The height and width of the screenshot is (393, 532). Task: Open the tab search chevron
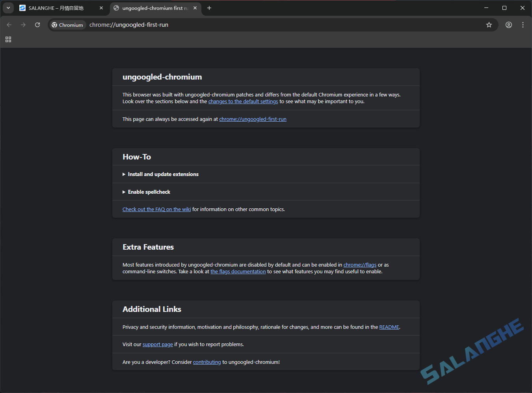(8, 8)
